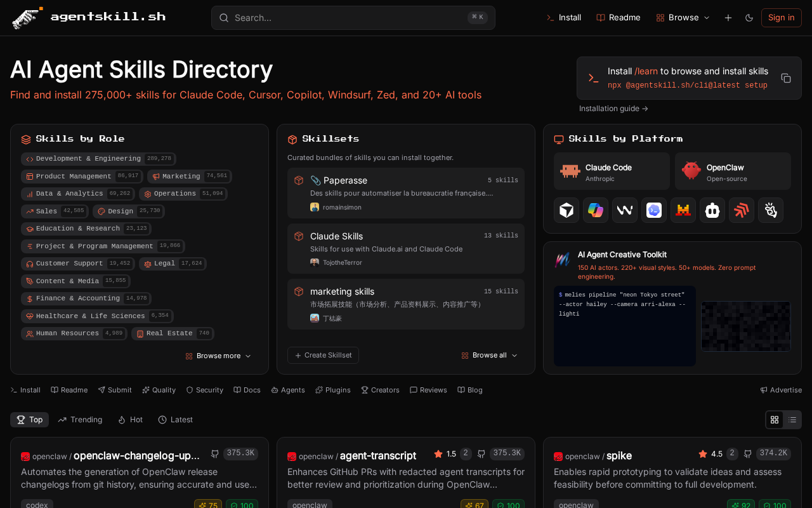Select Education & Research role tag
This screenshot has height=508, width=812.
[x=86, y=229]
